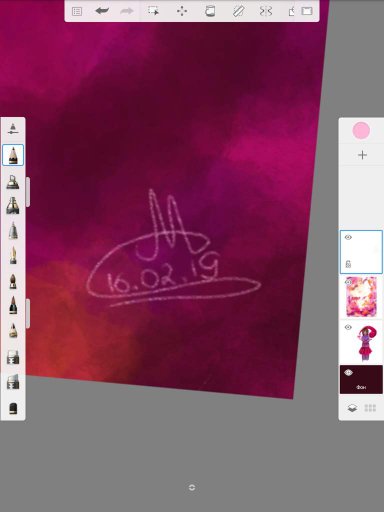Image resolution: width=384 pixels, height=512 pixels.
Task: Select the pink floral painting layer thumbnail
Action: click(x=361, y=297)
